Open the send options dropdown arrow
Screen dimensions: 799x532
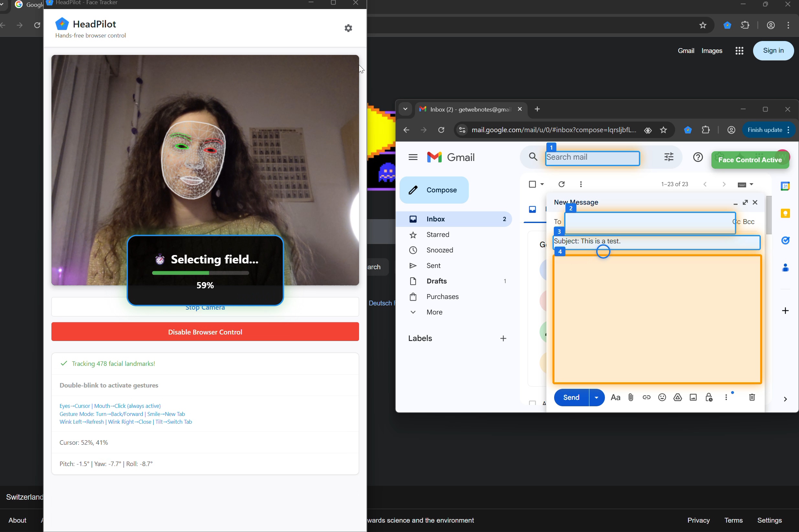tap(596, 398)
